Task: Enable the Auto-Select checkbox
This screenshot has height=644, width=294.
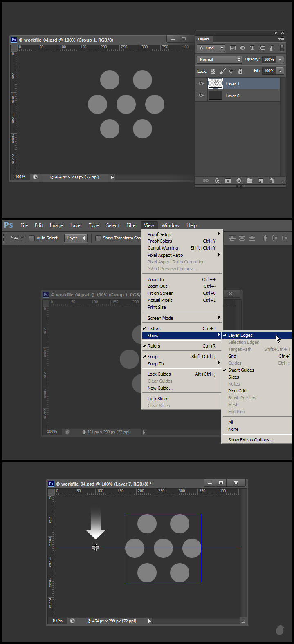Action: [x=32, y=238]
